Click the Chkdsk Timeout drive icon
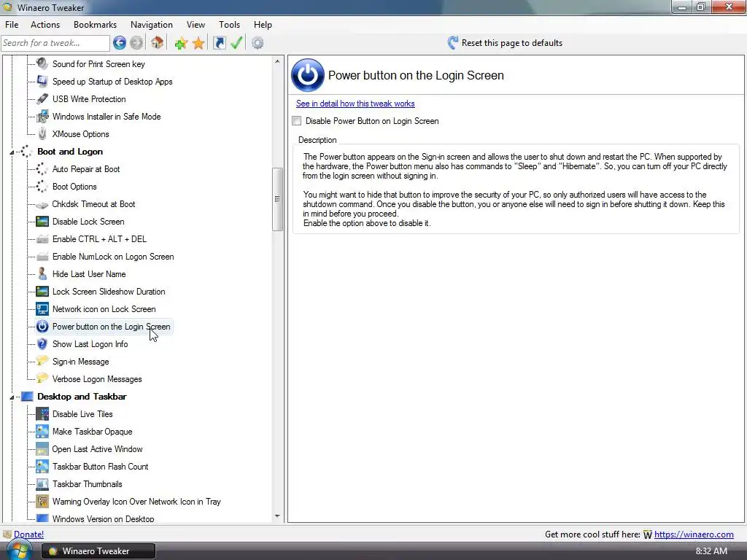The image size is (747, 560). coord(42,204)
